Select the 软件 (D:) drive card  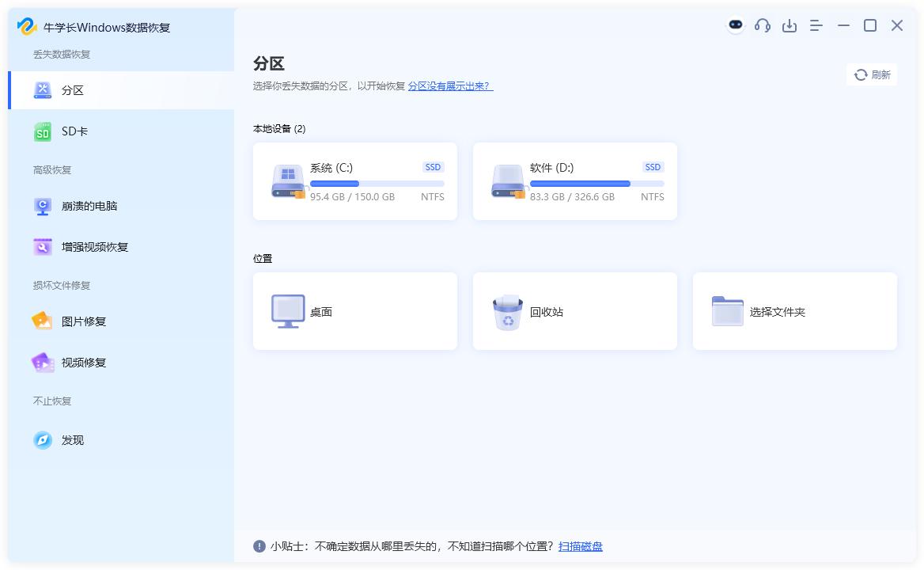(574, 180)
